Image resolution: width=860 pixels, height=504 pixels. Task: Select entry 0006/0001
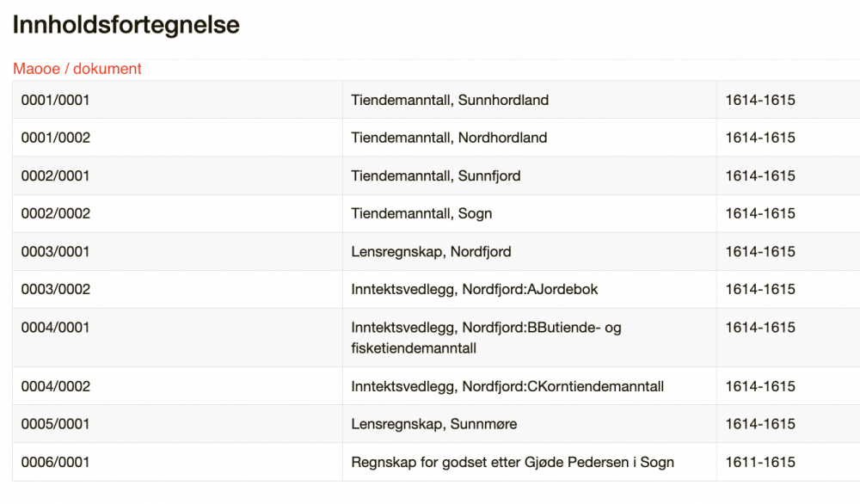(x=56, y=462)
